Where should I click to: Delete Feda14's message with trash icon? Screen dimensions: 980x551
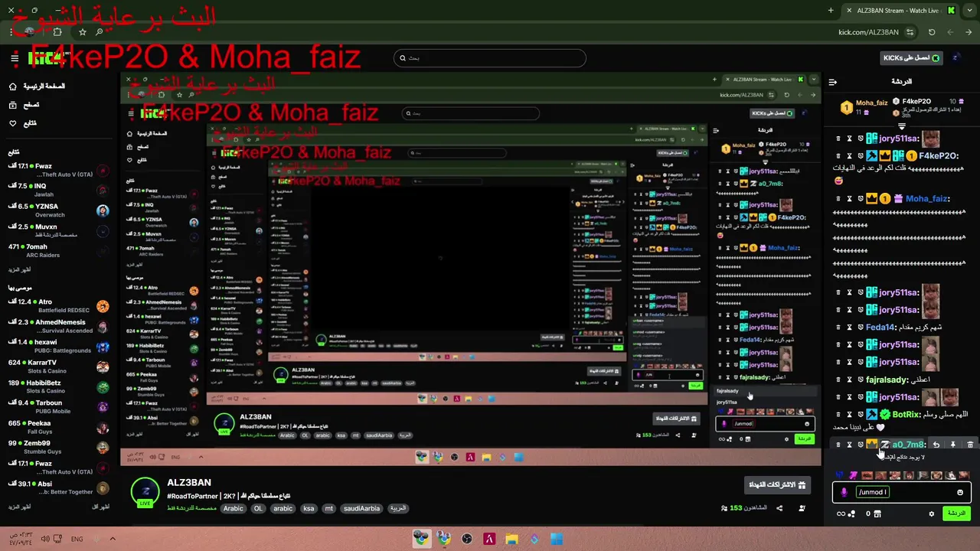(838, 328)
